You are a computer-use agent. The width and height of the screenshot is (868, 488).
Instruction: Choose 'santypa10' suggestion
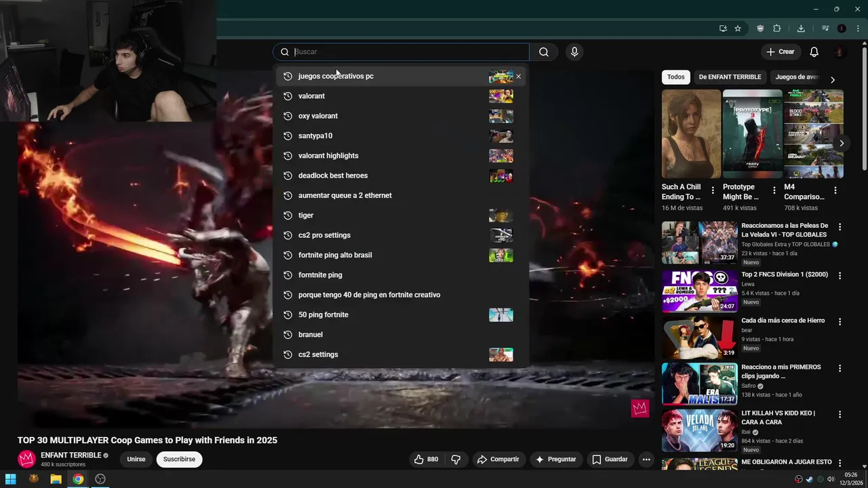point(401,136)
